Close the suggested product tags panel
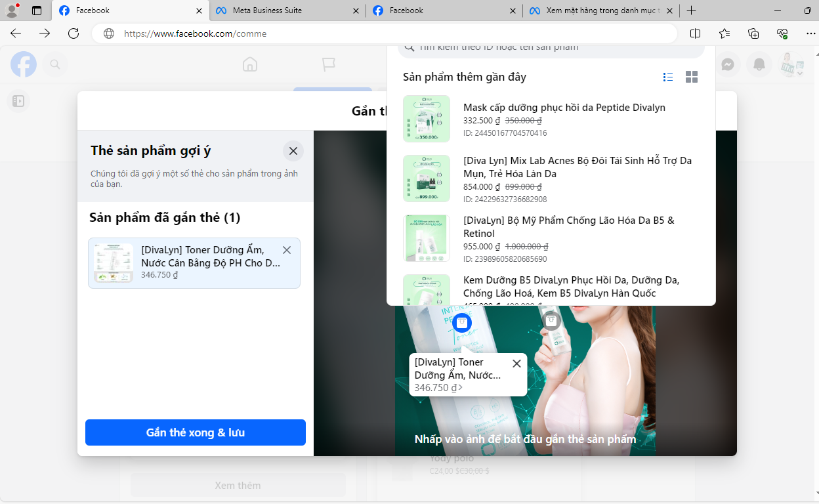This screenshot has width=819, height=504. click(293, 151)
